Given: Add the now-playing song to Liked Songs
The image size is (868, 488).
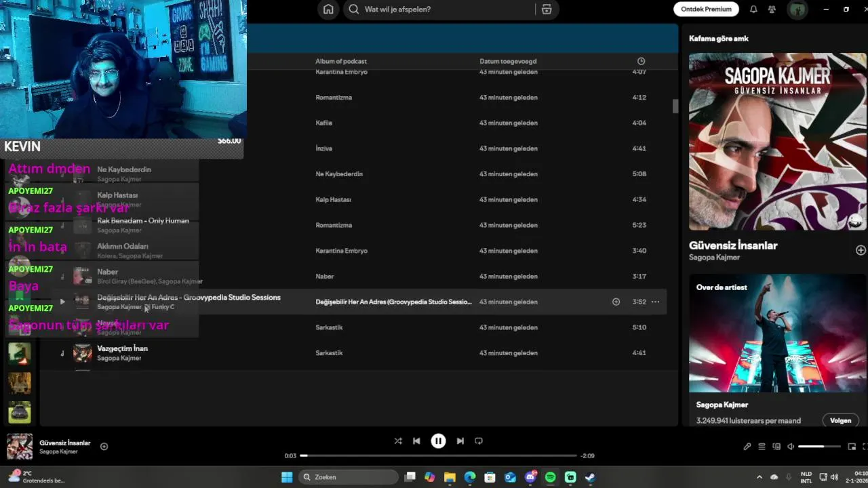Looking at the screenshot, I should coord(104,447).
